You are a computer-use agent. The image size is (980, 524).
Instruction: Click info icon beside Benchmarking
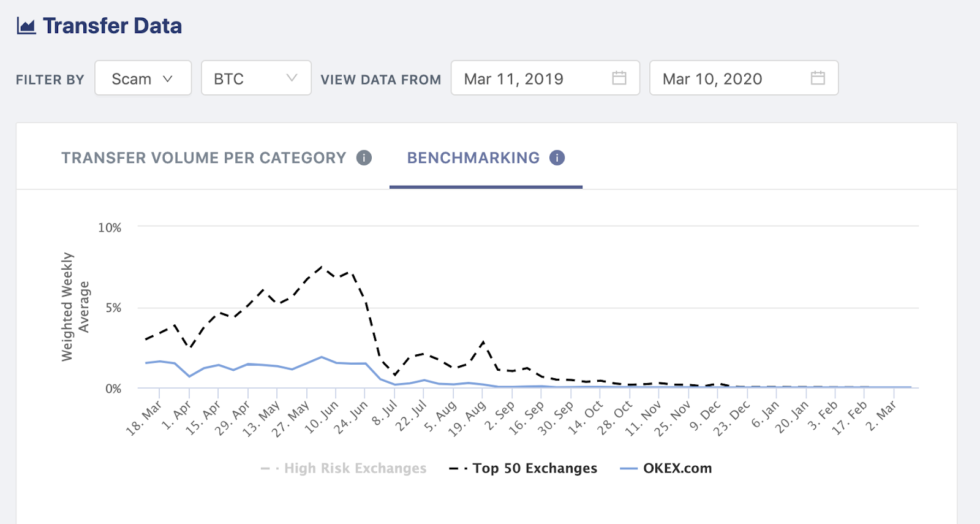click(557, 158)
